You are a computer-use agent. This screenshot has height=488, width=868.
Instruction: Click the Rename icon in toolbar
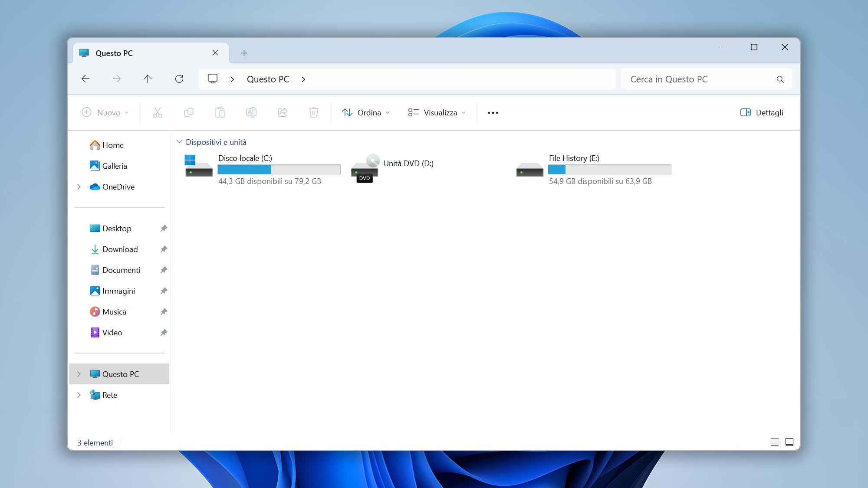(251, 112)
